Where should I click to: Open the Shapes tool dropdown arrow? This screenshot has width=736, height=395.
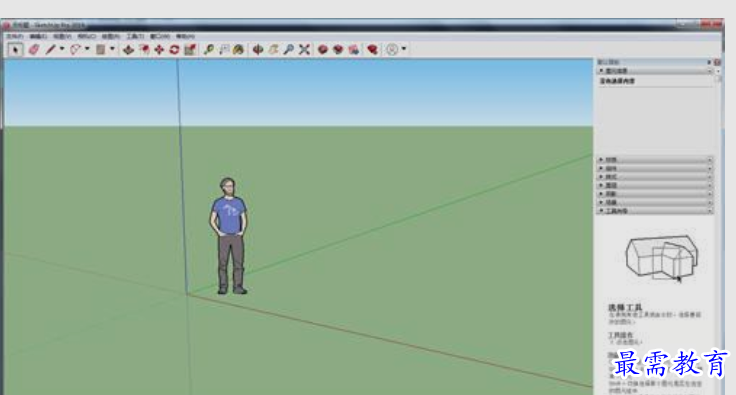coord(112,49)
